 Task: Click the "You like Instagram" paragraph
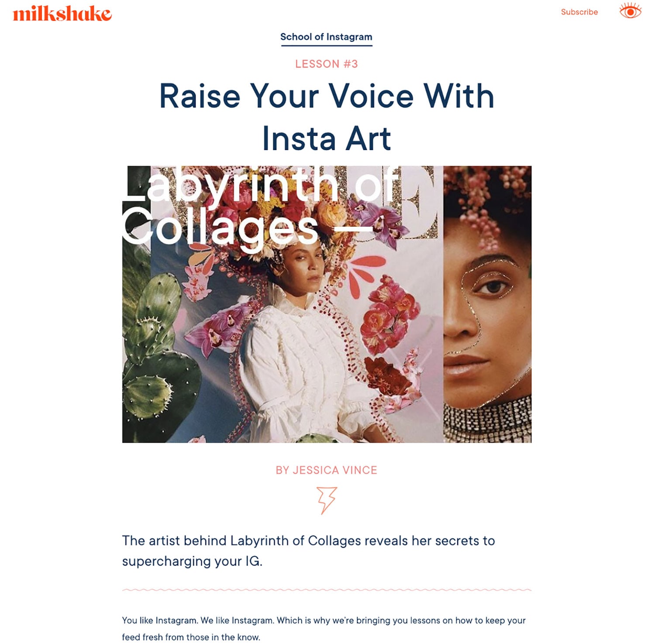(324, 628)
